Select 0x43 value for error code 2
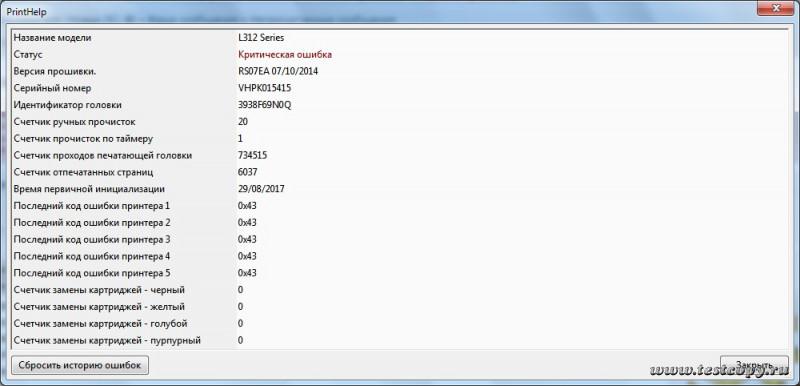This screenshot has width=800, height=386. [x=247, y=223]
